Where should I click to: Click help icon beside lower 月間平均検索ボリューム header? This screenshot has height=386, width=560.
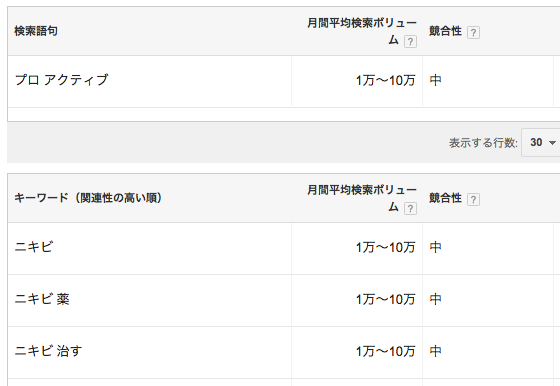click(x=410, y=209)
